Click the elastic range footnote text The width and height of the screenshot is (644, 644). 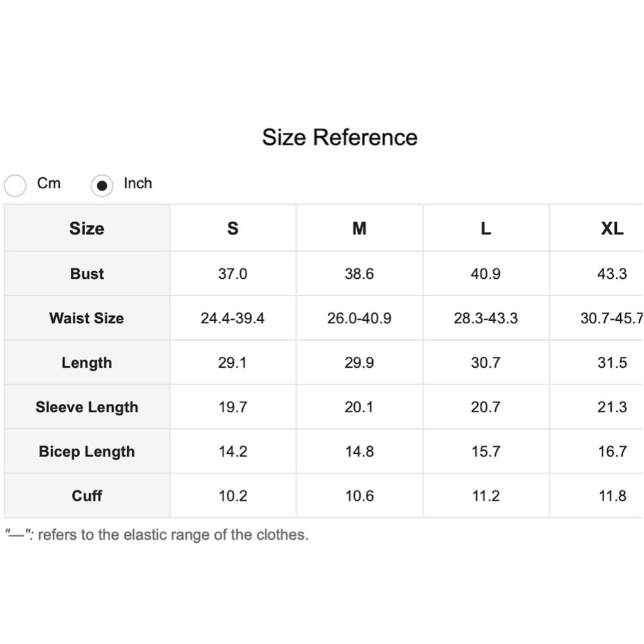[157, 535]
